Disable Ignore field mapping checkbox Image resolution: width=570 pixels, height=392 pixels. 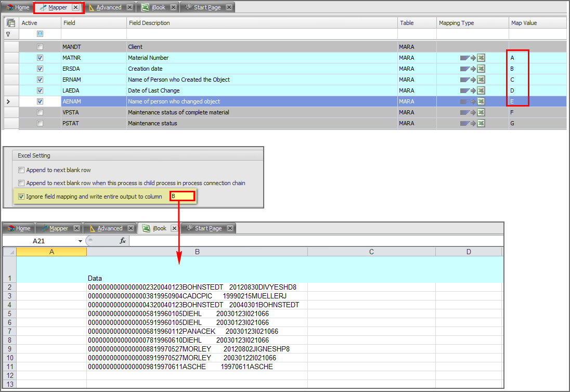click(21, 197)
